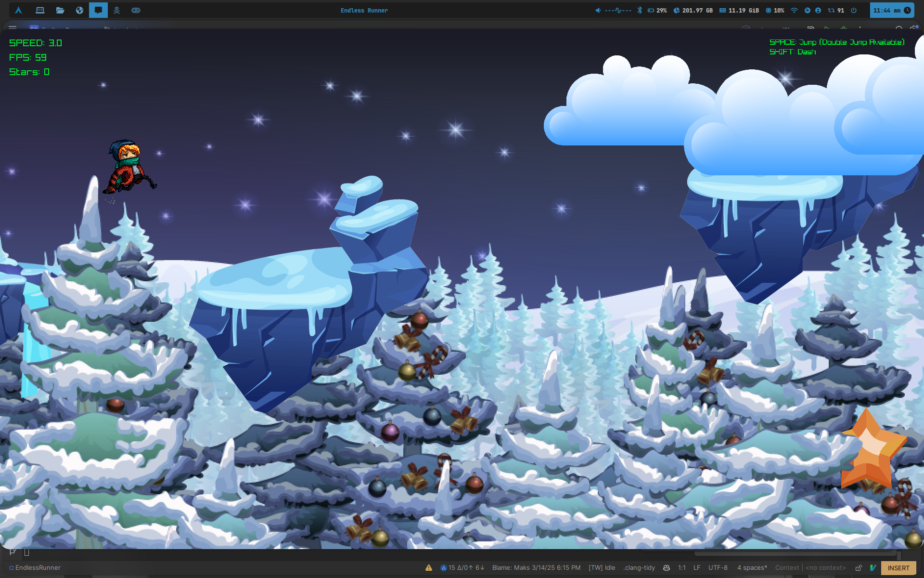Show the warning problems indicator
Screen dimensions: 924x578
tap(428, 568)
